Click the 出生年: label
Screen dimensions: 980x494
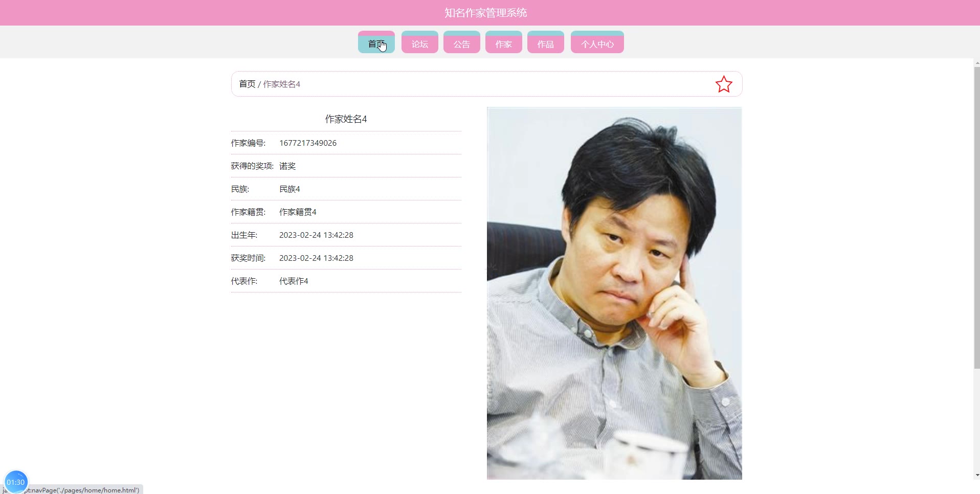[244, 235]
